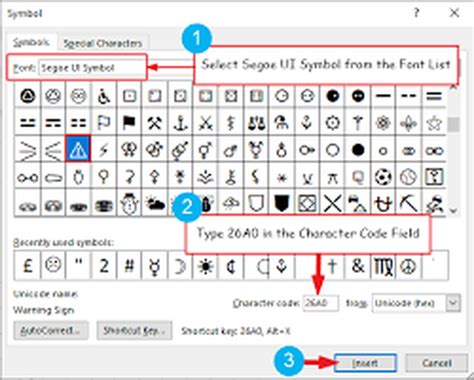Choose the fleur-de-lis symbol
Screen dimensions: 474x380
pos(409,123)
